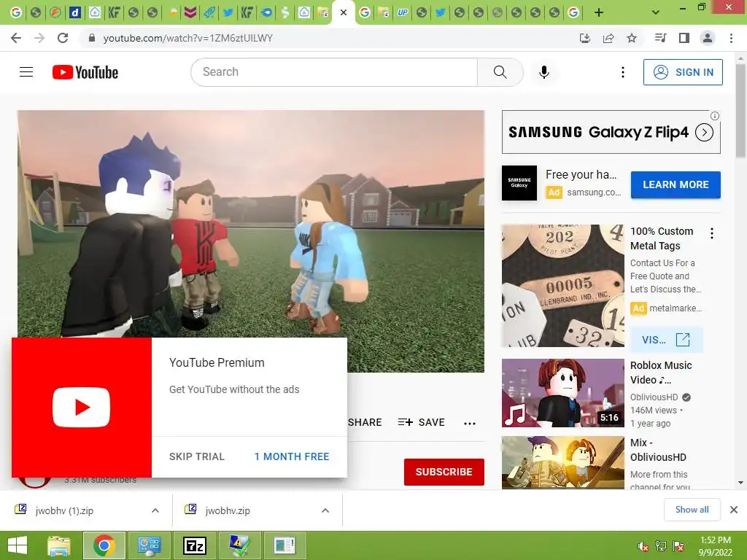Click the install app icon in address bar
Image resolution: width=747 pixels, height=560 pixels.
[x=585, y=38]
